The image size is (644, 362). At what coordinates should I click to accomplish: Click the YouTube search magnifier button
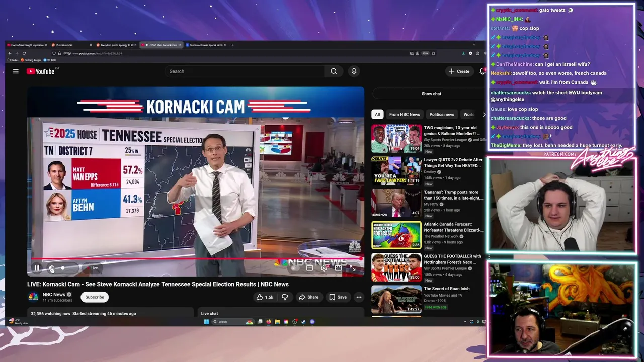click(x=334, y=71)
